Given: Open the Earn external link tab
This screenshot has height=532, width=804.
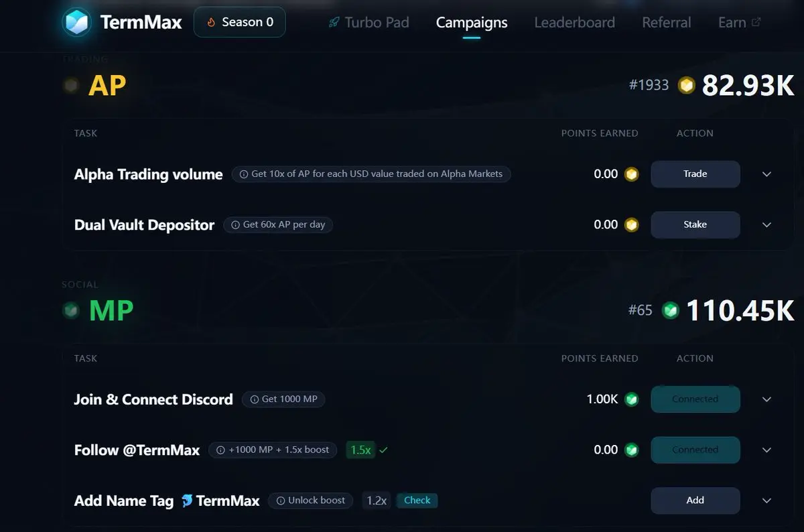Looking at the screenshot, I should [x=739, y=22].
